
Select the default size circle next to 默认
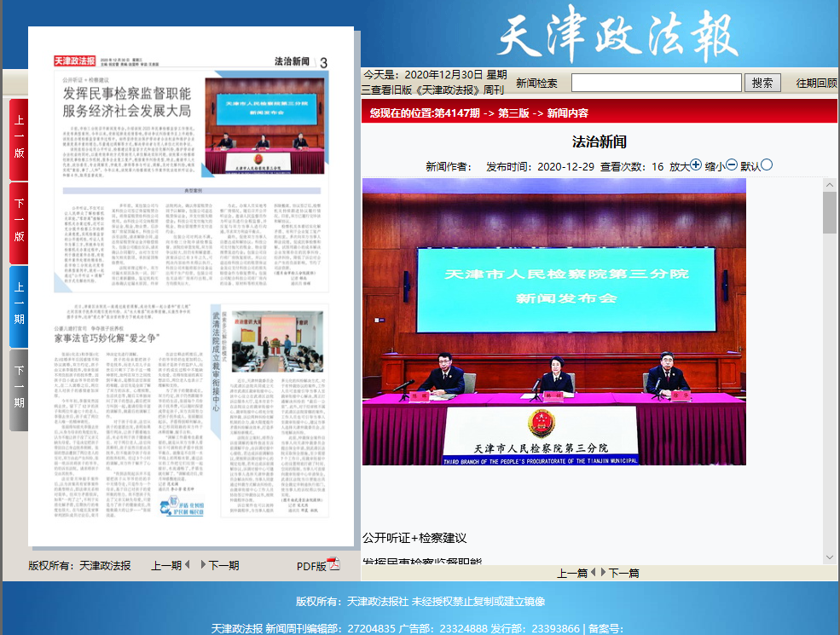pyautogui.click(x=767, y=165)
